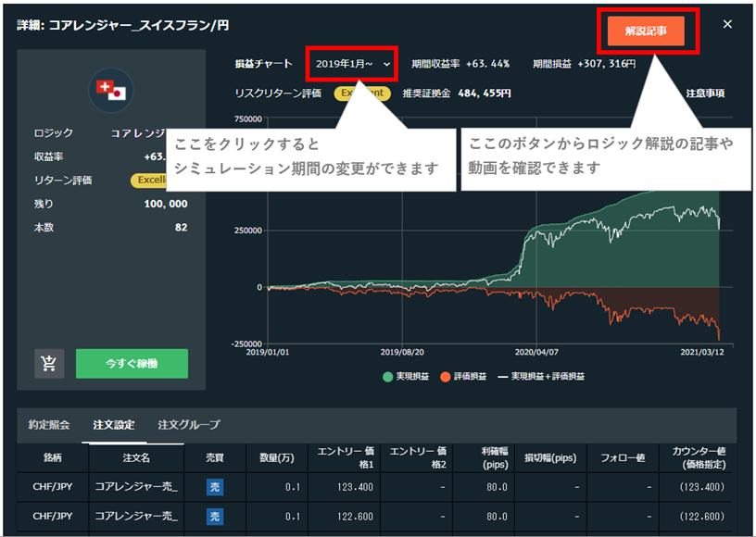Click the 売買 column header
Screen dimensions: 756x537
[x=215, y=457]
